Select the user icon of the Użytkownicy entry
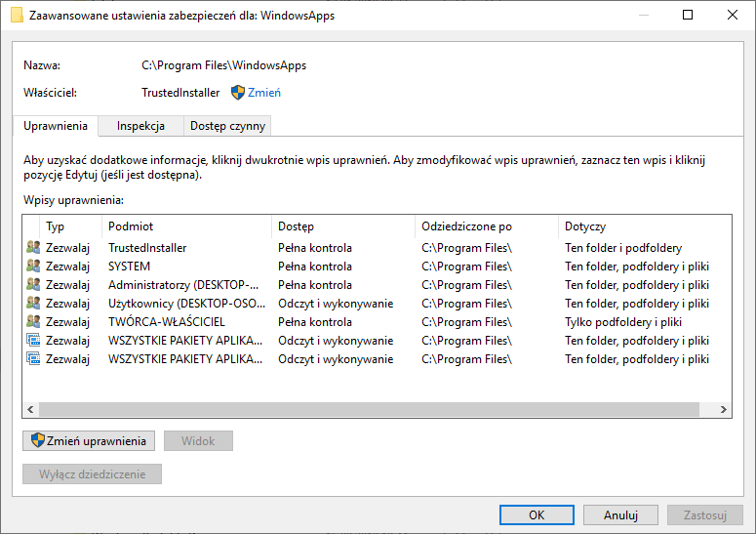The image size is (756, 534). tap(33, 303)
